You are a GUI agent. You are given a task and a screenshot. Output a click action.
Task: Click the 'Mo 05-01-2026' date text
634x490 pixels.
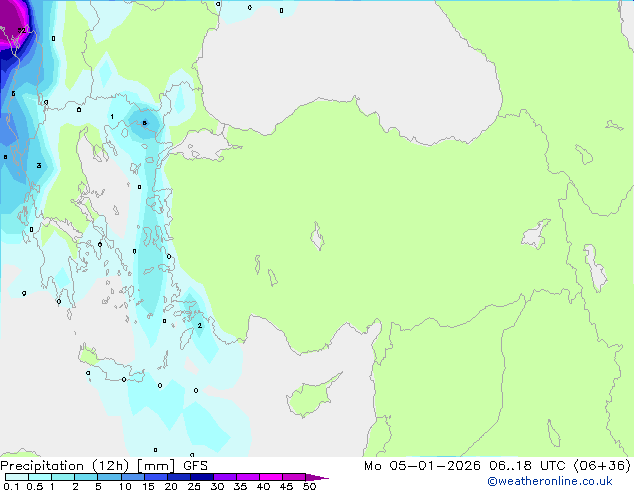pyautogui.click(x=422, y=466)
